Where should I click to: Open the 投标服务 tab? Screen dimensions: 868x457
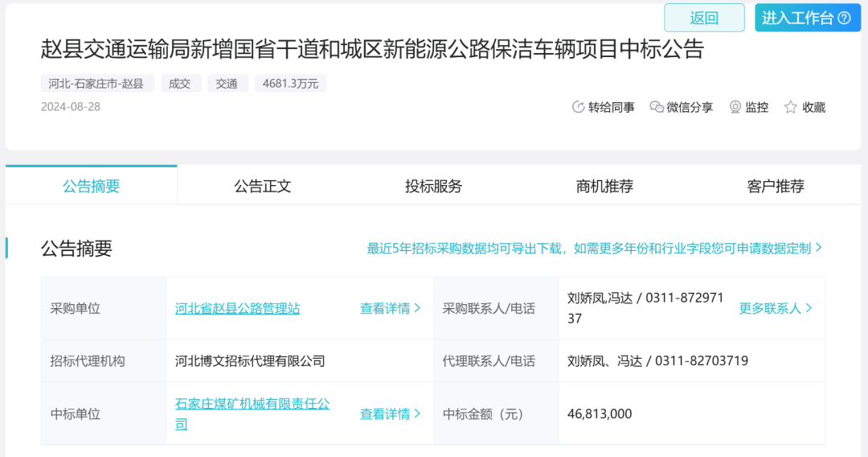pos(433,186)
